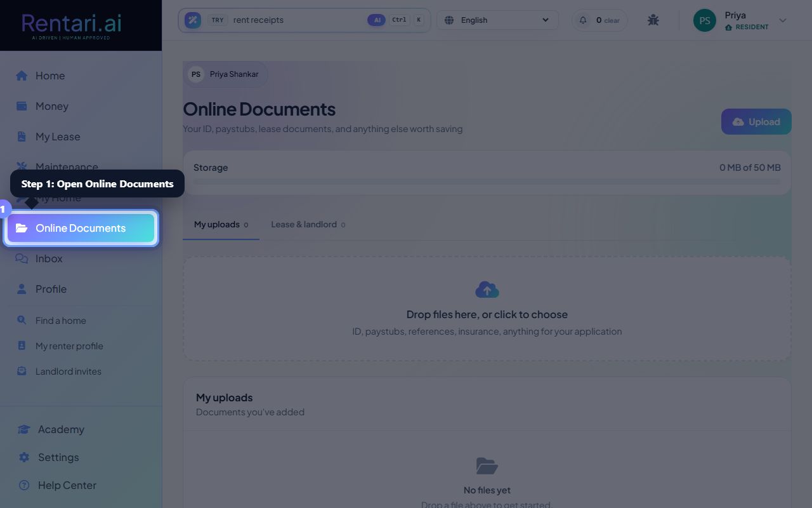Click the Inbox chat bubbles icon
The image size is (812, 508).
(22, 258)
